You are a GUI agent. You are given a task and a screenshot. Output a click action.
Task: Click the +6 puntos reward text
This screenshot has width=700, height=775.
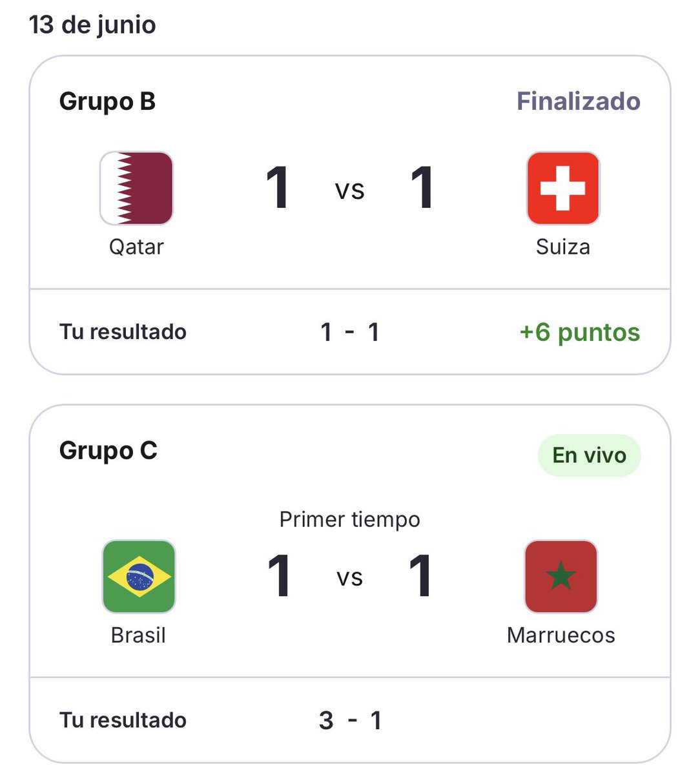[580, 332]
